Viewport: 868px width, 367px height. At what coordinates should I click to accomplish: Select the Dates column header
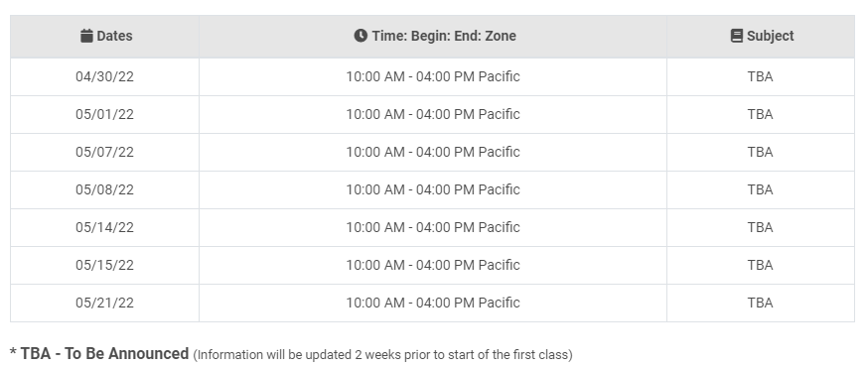(x=104, y=37)
